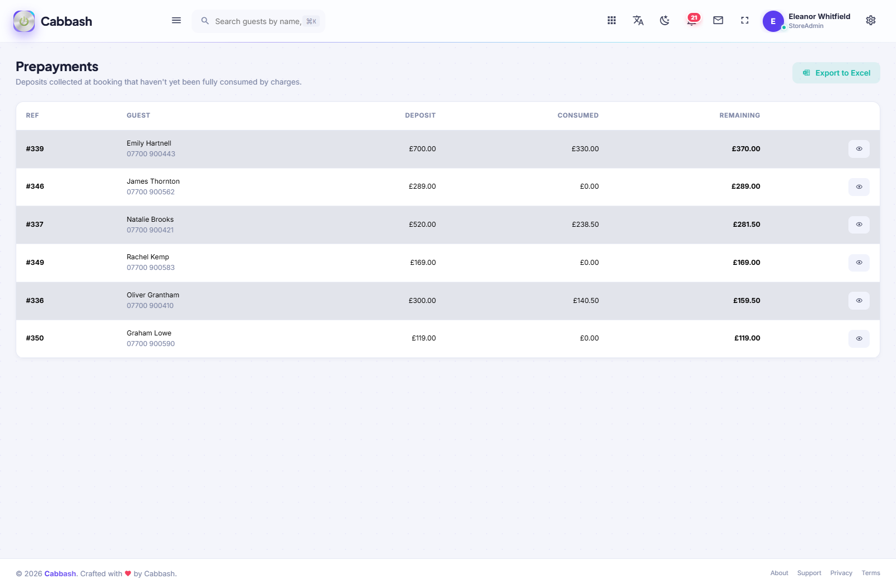The width and height of the screenshot is (896, 588).
Task: Click the Ref column header
Action: click(32, 115)
